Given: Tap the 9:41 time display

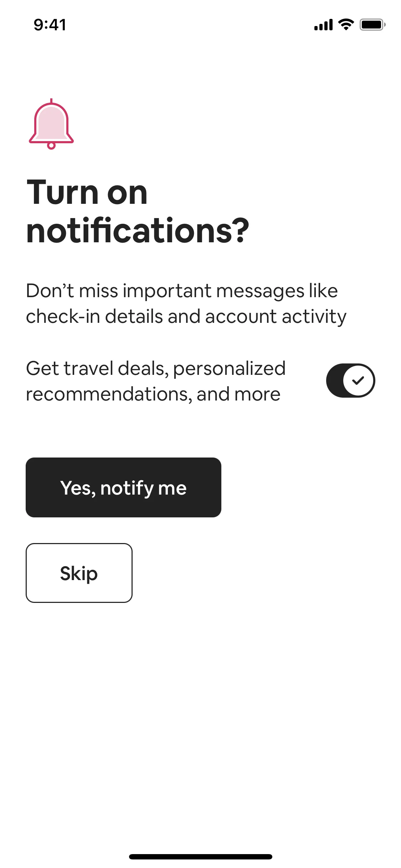Looking at the screenshot, I should click(x=49, y=24).
